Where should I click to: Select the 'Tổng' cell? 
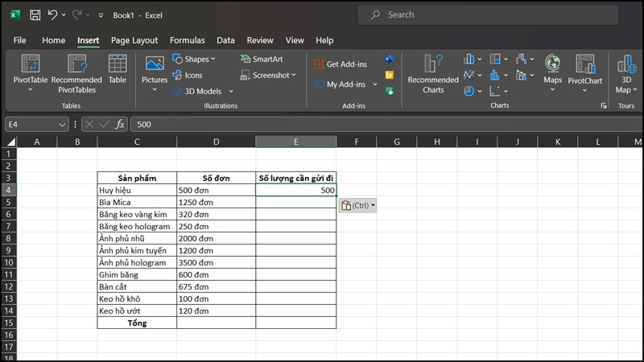coord(137,323)
